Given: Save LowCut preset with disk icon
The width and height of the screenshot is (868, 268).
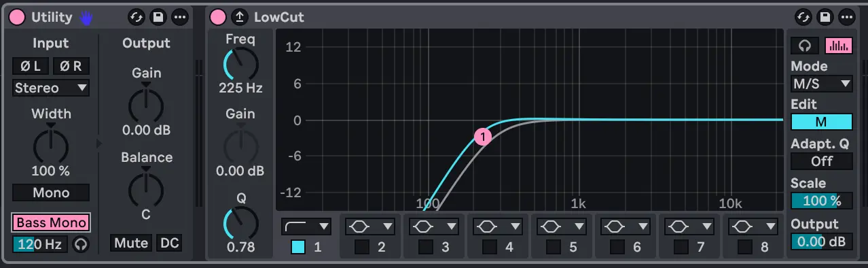Looking at the screenshot, I should tap(825, 17).
